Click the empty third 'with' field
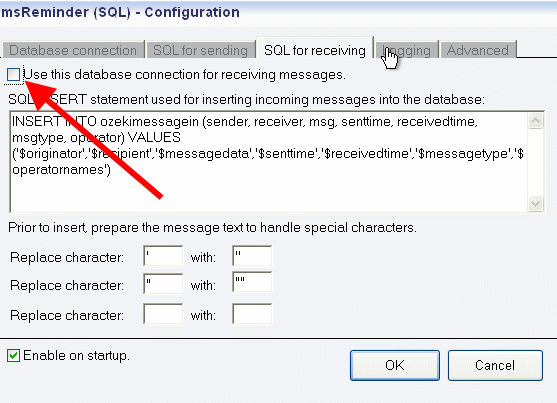 pos(252,313)
